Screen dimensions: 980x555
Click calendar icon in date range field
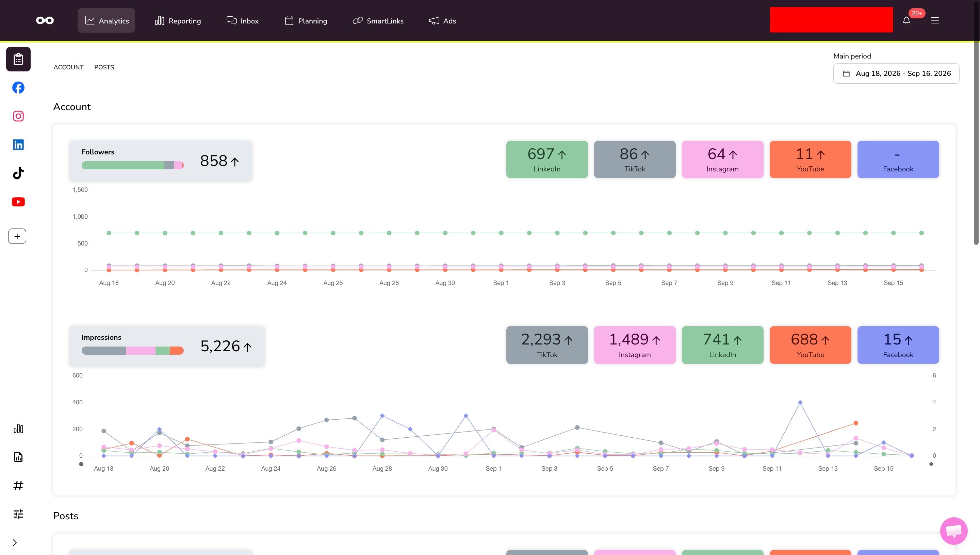[x=846, y=73]
